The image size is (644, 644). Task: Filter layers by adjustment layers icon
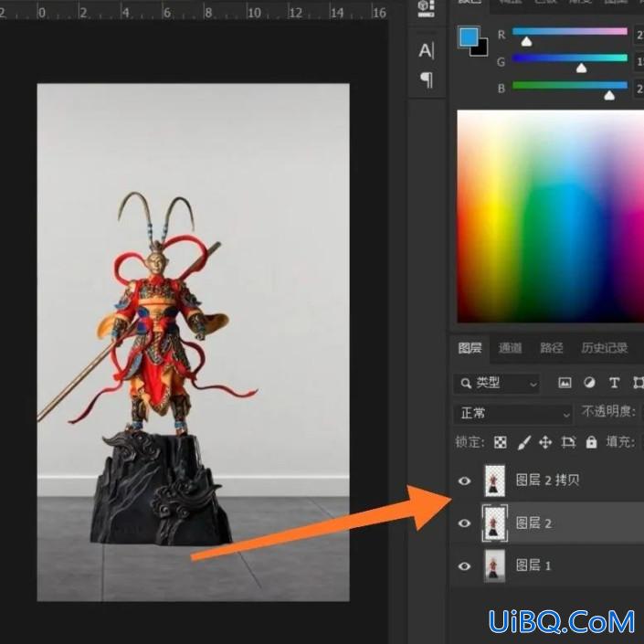tap(589, 383)
